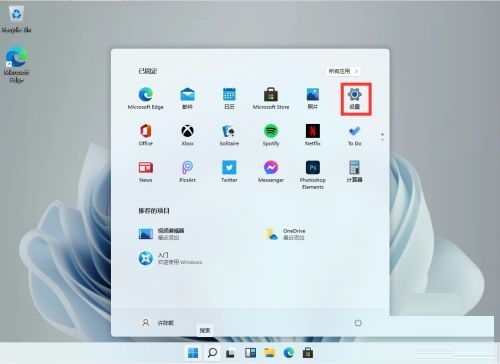Launch Solitaire from pinned apps
This screenshot has width=500, height=364.
point(229,135)
